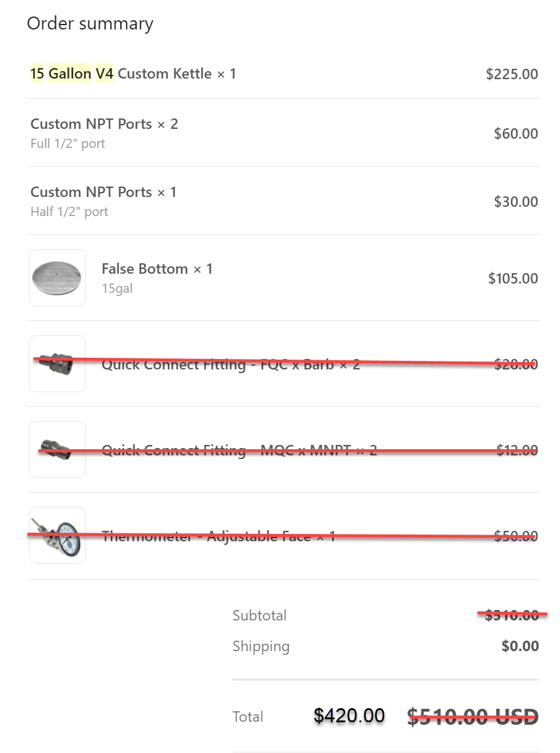
Task: Click the $60.00 ports price
Action: 516,134
